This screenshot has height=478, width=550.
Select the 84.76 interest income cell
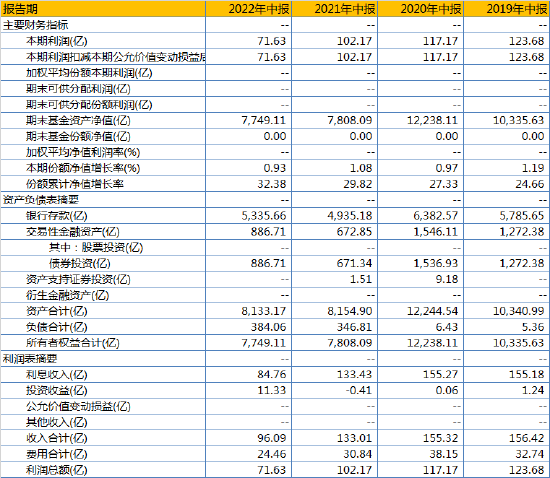coord(249,375)
